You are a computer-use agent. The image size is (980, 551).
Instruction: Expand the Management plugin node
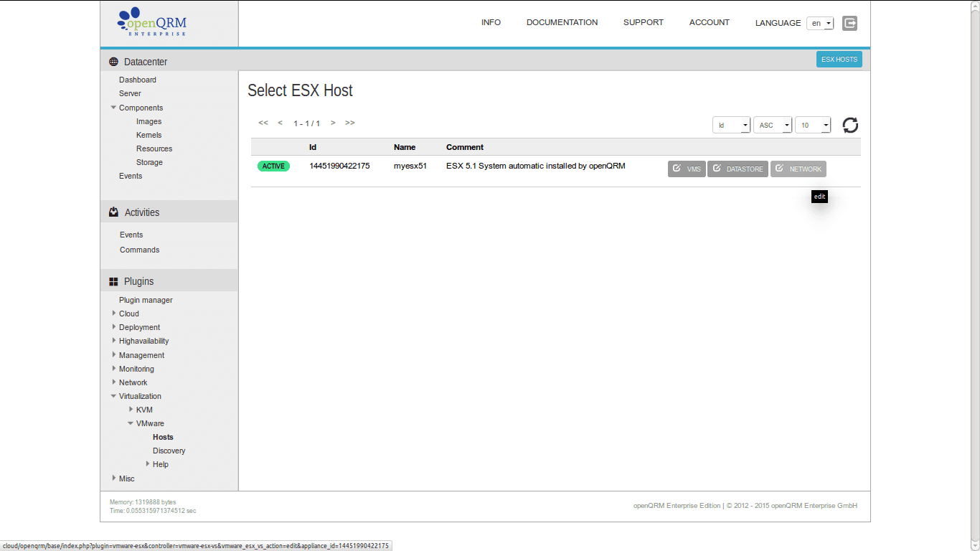coord(113,355)
